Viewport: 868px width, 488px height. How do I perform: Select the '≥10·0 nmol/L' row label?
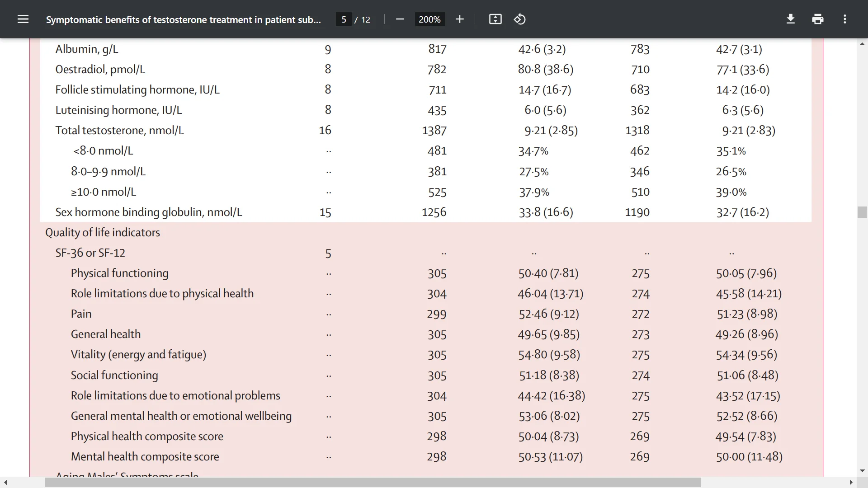pyautogui.click(x=104, y=192)
